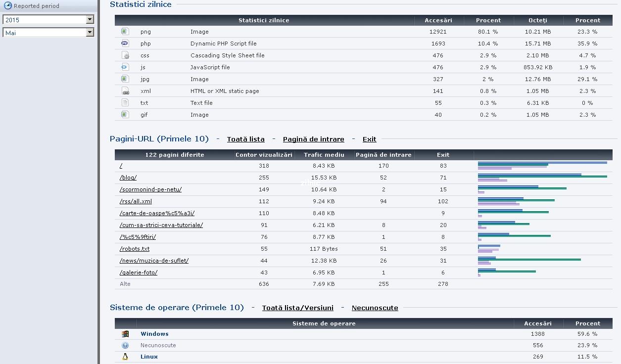Click the Text file description
Image resolution: width=621 pixels, height=364 pixels.
(x=201, y=103)
